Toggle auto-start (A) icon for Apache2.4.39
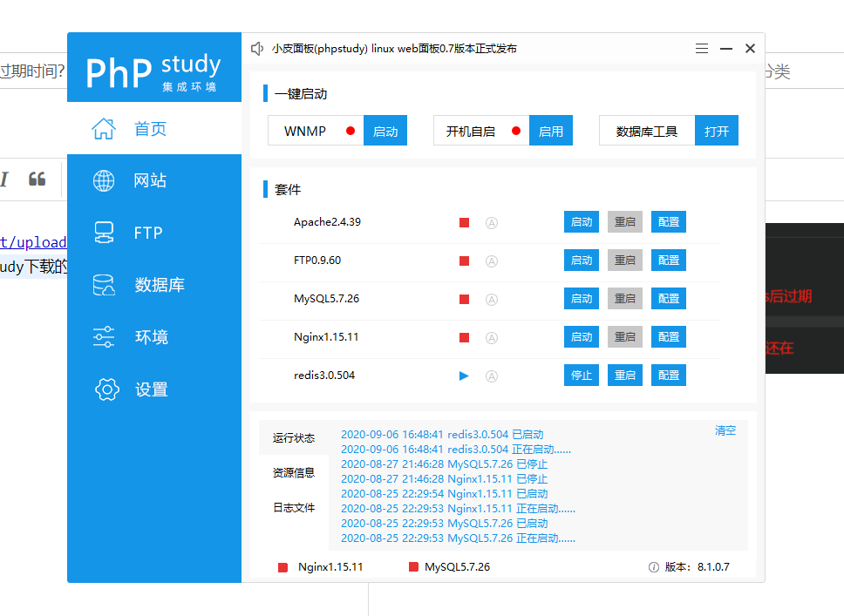Screen dimensions: 844x616 492,223
